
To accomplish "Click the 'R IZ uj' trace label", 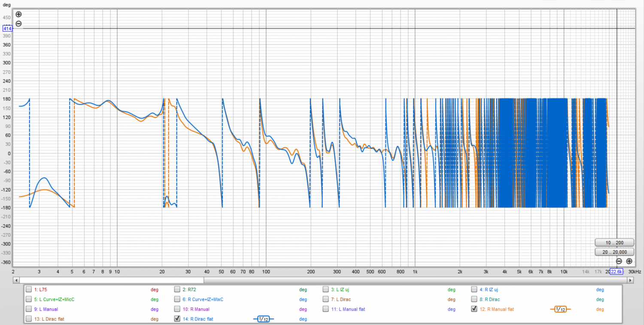I will pos(489,289).
